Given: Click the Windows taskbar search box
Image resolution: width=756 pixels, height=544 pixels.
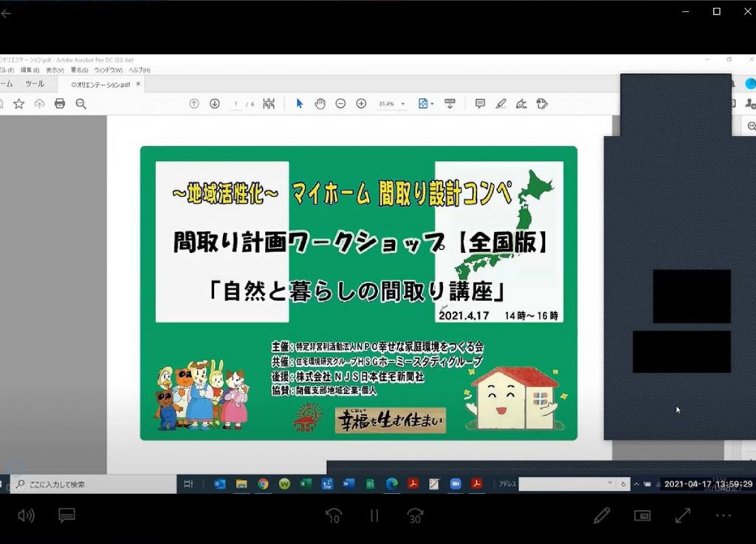Looking at the screenshot, I should 94,484.
